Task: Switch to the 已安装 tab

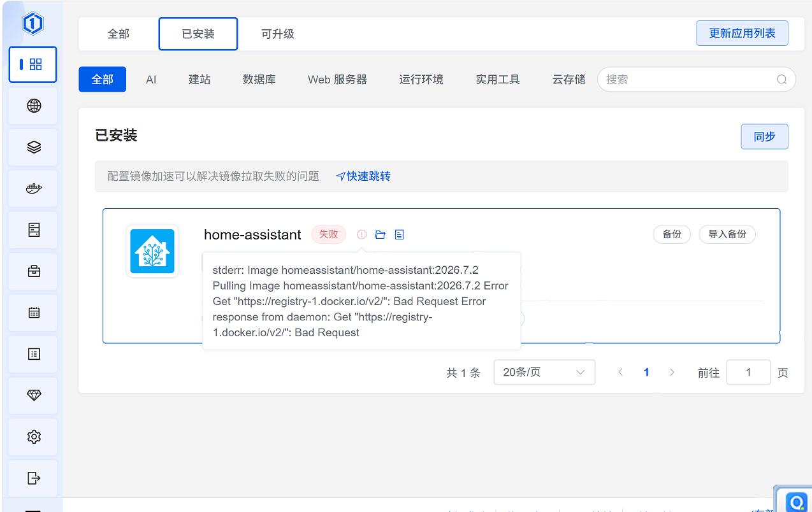Action: 198,34
